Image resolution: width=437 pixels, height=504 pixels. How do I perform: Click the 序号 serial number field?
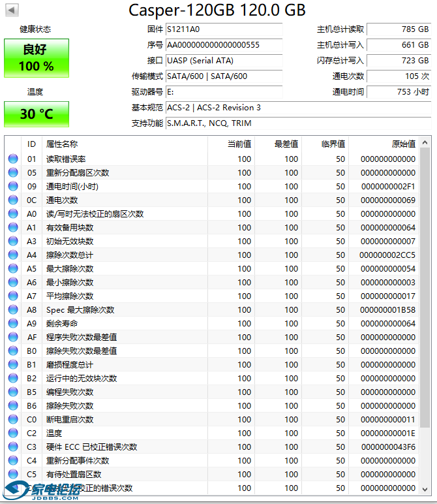tap(224, 45)
